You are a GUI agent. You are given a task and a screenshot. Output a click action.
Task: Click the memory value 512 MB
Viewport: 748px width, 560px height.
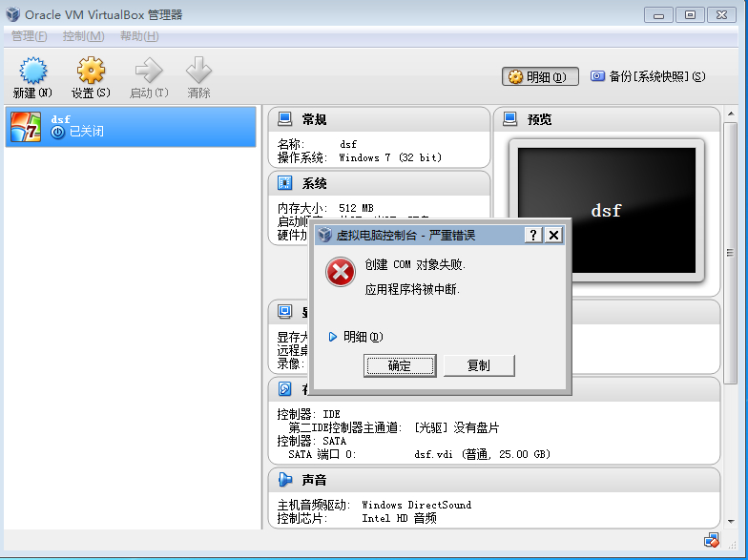click(x=356, y=208)
